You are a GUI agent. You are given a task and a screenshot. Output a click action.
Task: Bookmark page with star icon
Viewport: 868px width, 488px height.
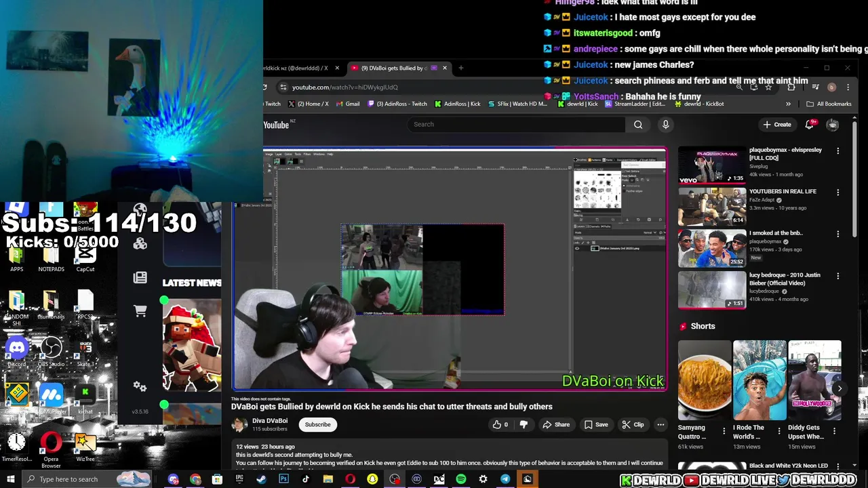pyautogui.click(x=768, y=87)
